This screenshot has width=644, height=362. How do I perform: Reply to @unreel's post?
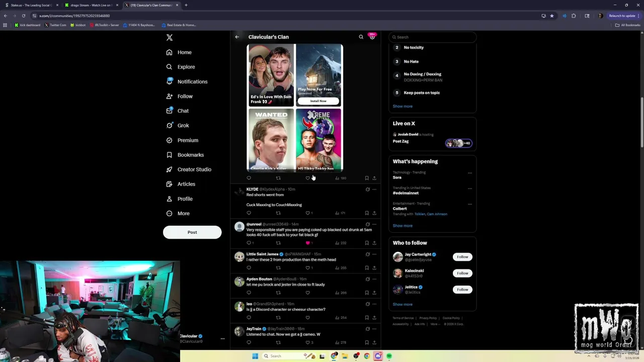[249, 243]
